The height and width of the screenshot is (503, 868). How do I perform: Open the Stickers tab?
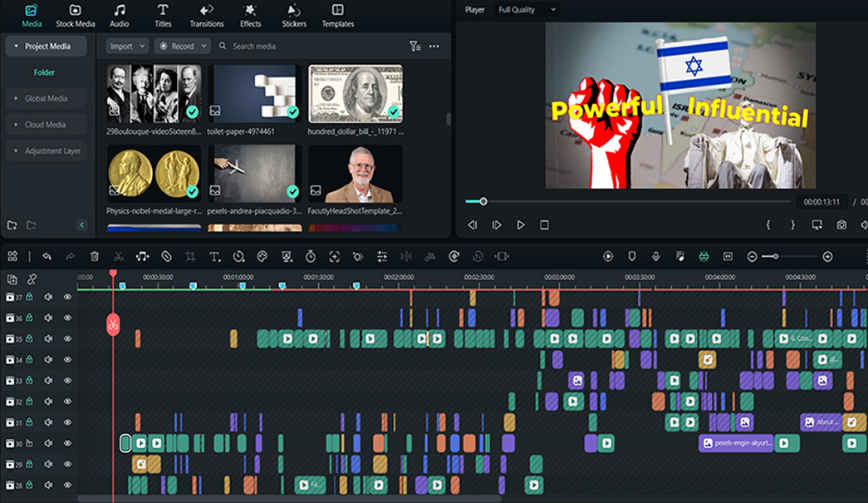294,16
